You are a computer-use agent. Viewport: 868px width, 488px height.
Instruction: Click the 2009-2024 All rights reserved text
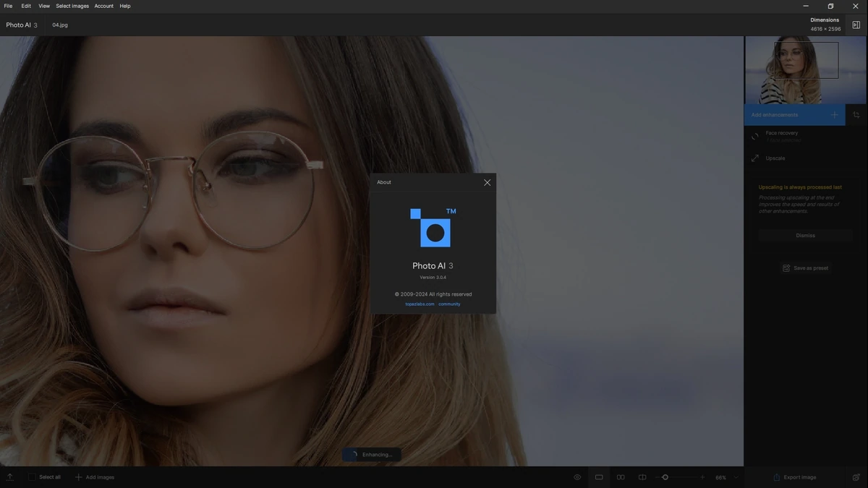pos(433,294)
